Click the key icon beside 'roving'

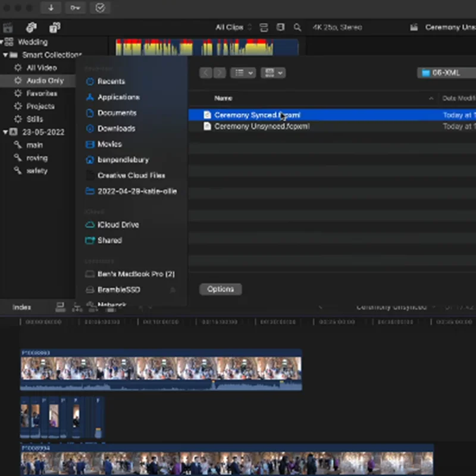coord(18,158)
